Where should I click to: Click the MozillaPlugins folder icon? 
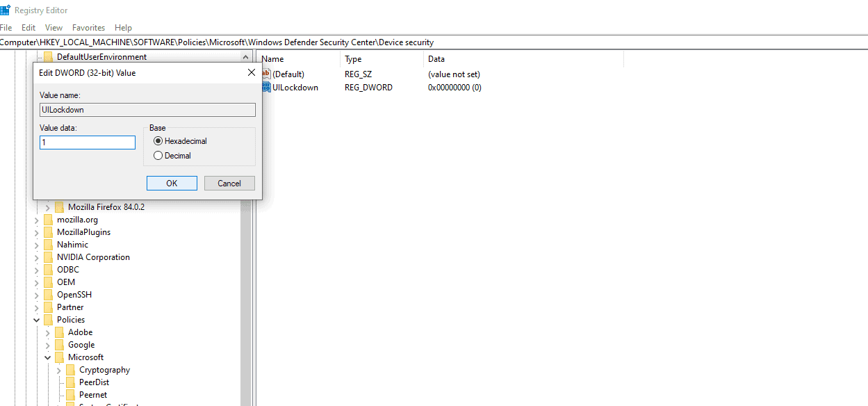click(x=48, y=232)
